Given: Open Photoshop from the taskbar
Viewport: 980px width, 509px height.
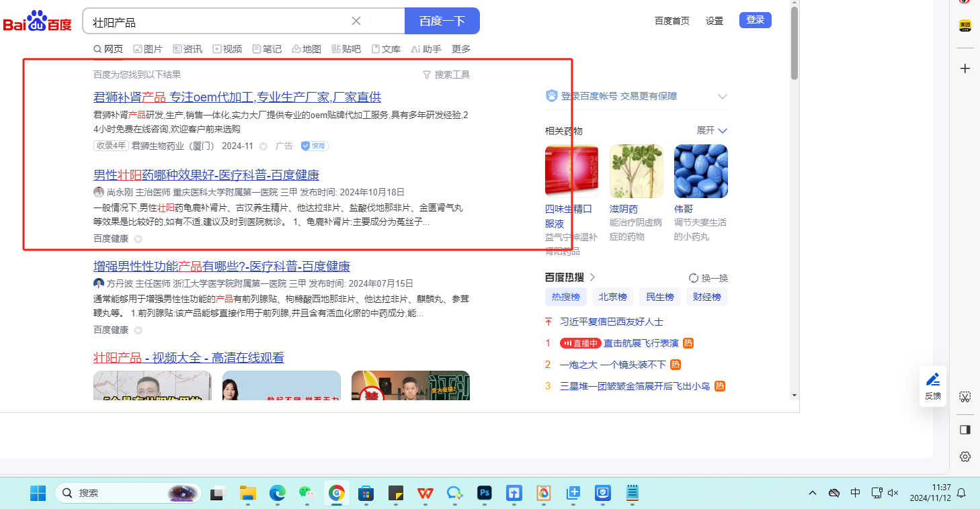Looking at the screenshot, I should pyautogui.click(x=485, y=493).
